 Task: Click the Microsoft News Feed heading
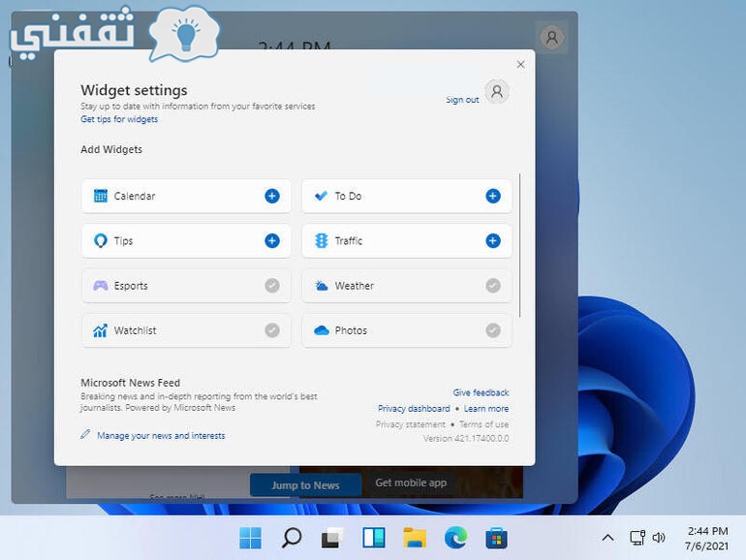coord(131,383)
